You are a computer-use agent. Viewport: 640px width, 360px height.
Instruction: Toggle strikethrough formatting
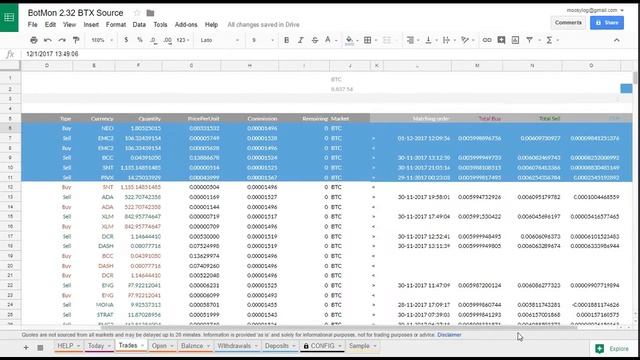[315, 40]
